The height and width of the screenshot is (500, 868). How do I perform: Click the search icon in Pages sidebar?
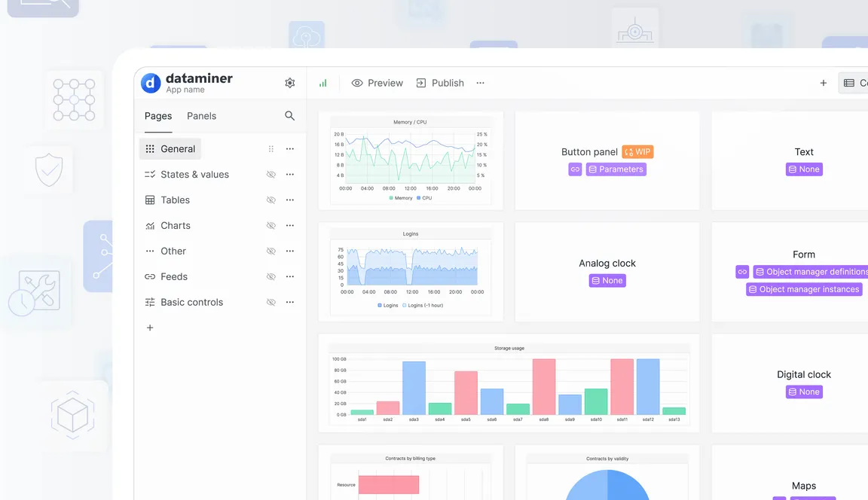289,116
